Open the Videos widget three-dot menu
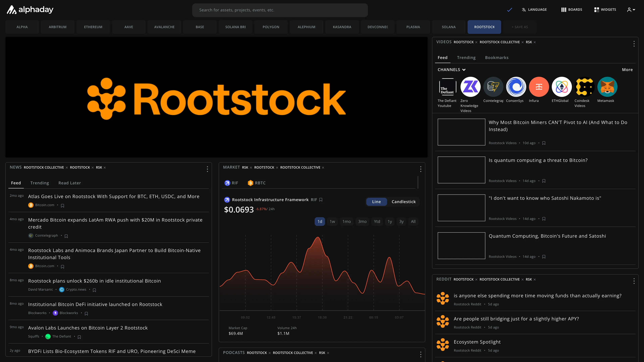 [x=634, y=44]
